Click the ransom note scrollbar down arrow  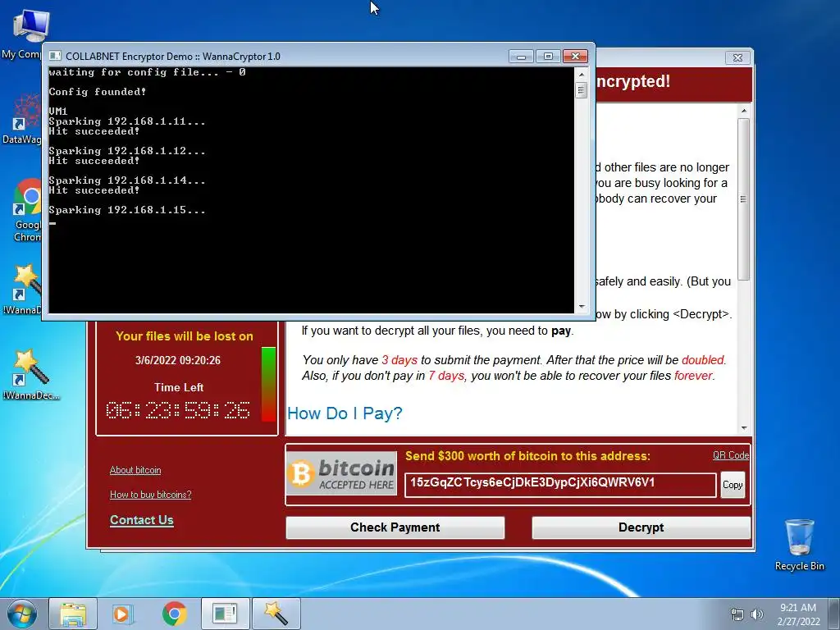(743, 428)
